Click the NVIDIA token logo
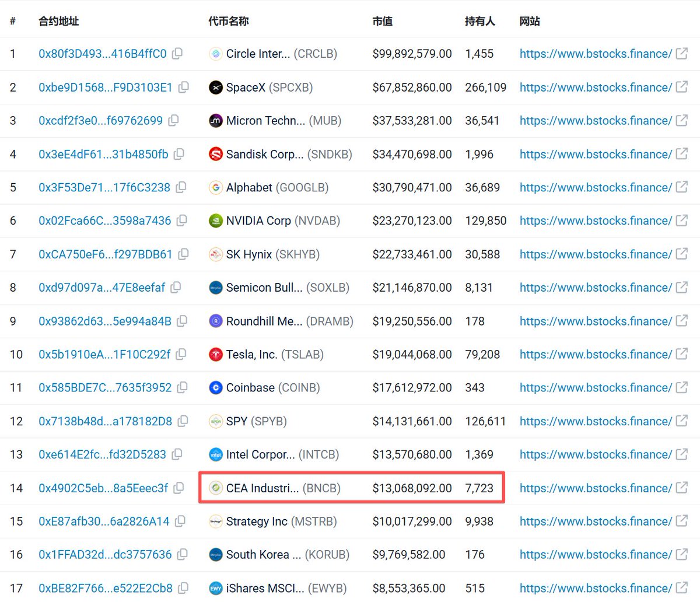 coord(216,221)
